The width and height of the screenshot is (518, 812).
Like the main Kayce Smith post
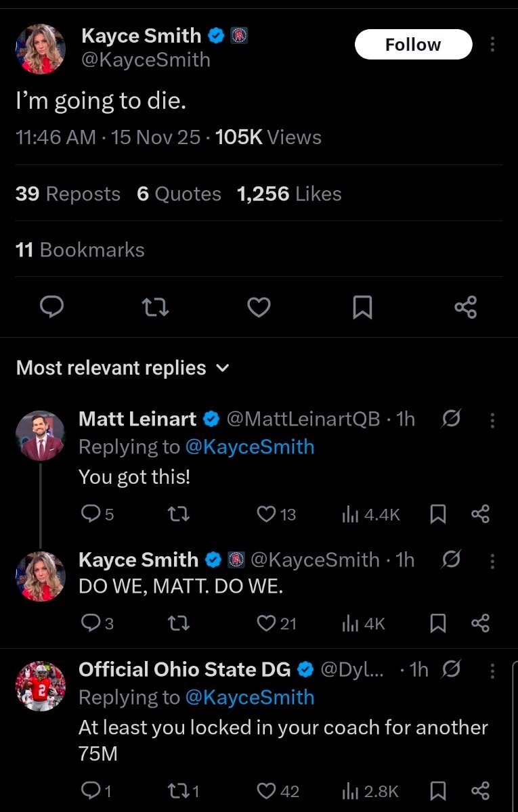tap(259, 308)
